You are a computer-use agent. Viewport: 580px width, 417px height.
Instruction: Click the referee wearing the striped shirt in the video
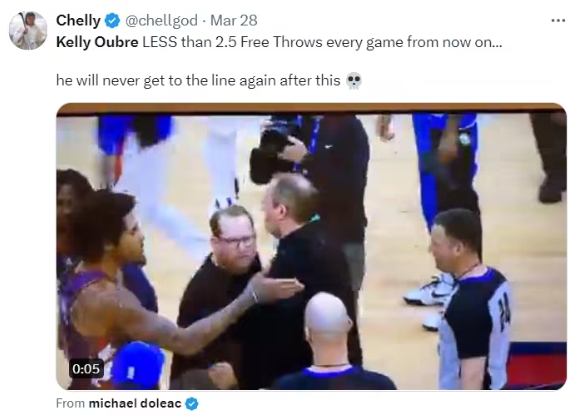tap(468, 300)
